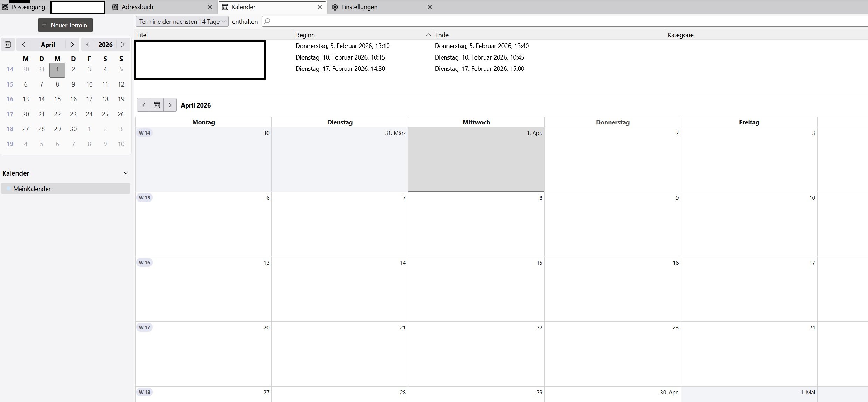Screen dimensions: 868x402
Task: Show next month in main calendar
Action: (x=170, y=105)
